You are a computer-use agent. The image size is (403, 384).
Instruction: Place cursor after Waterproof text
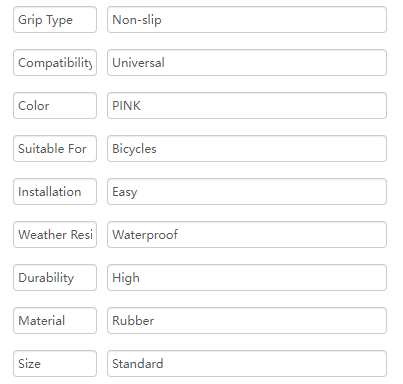coord(179,235)
